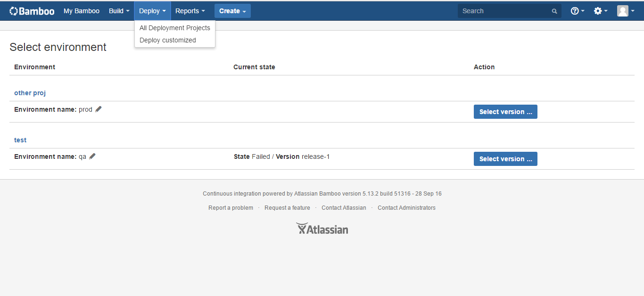The image size is (644, 296).
Task: Follow the Report a problem link
Action: click(x=231, y=208)
